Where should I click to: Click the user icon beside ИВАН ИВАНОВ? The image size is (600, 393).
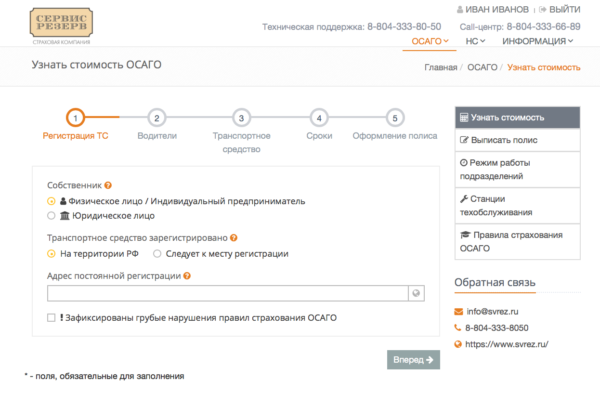(460, 10)
